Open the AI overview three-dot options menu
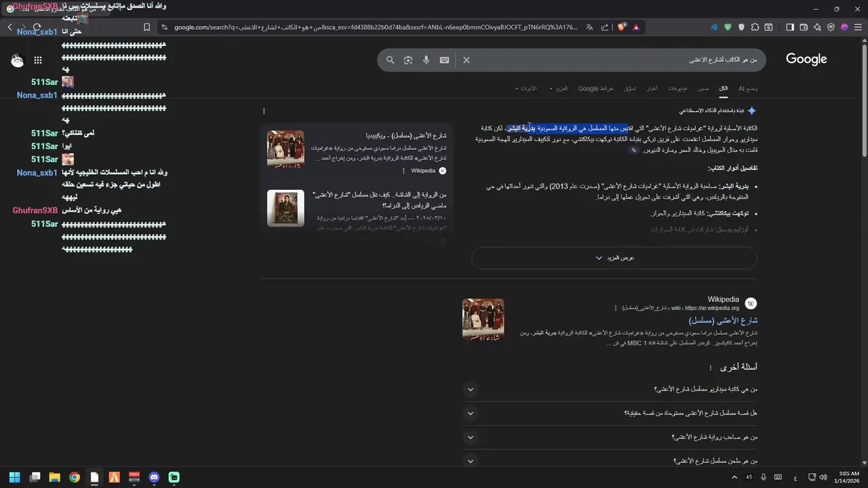This screenshot has width=868, height=488. tap(264, 111)
